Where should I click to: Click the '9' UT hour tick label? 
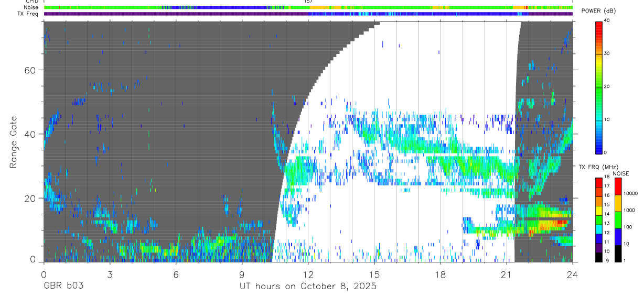coord(242,274)
